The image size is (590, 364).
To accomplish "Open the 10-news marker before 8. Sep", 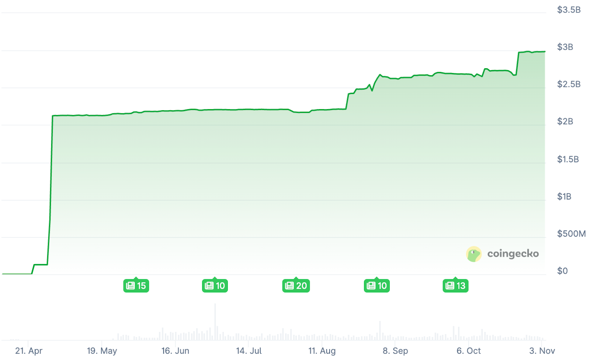I will [376, 285].
